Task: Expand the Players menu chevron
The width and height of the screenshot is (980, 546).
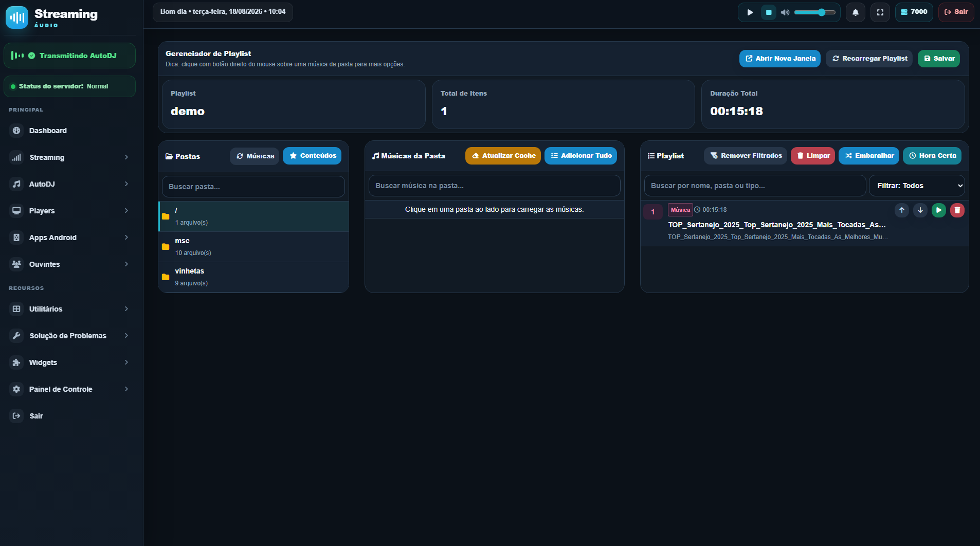Action: 126,211
